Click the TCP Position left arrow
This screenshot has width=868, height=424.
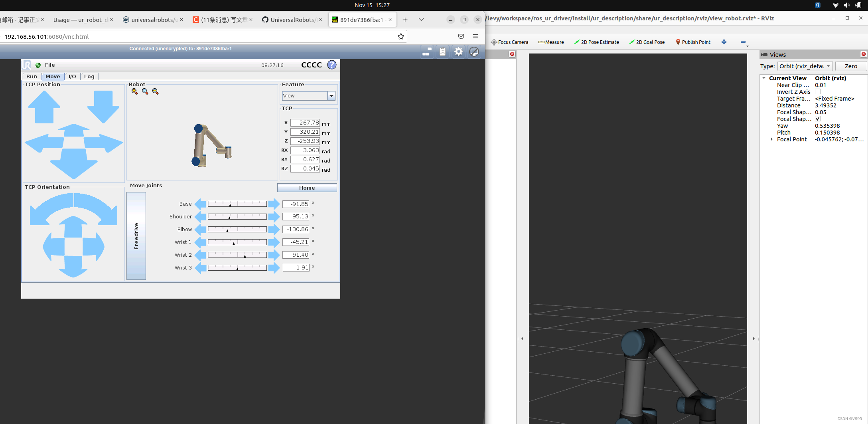44,143
